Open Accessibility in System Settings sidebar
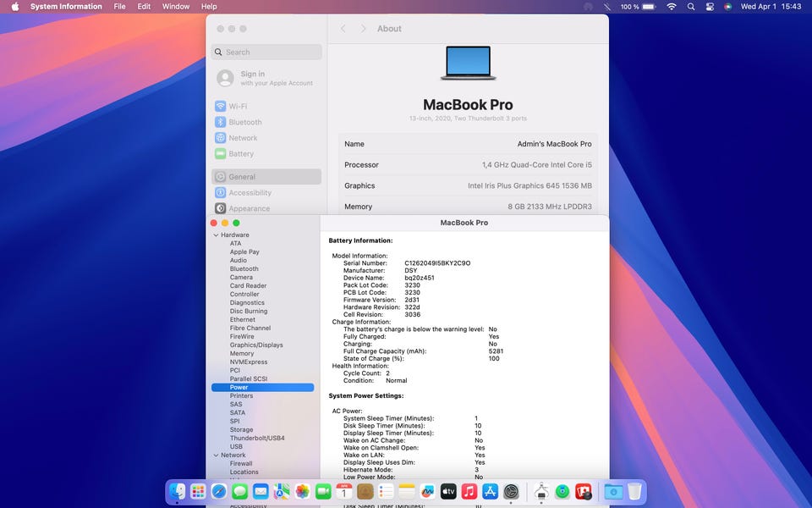Viewport: 812px width, 508px height. tap(266, 192)
